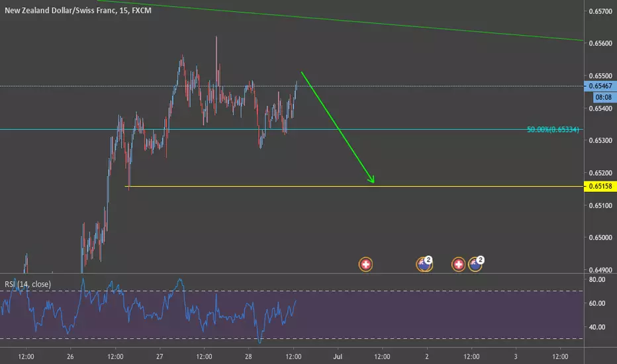Click the date label 27 on time axis
Viewport: 617px width, 364px height.
click(x=160, y=357)
